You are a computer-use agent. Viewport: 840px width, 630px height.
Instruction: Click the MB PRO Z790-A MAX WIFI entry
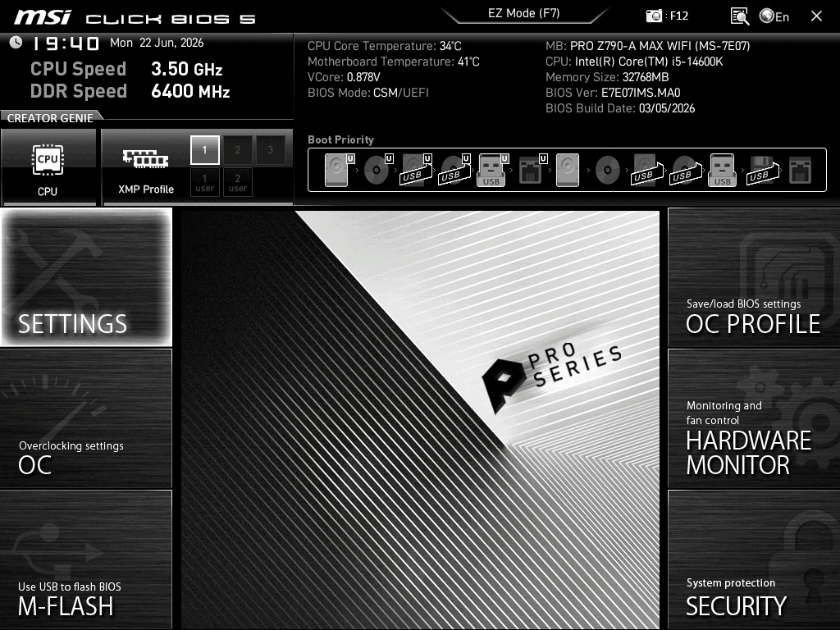[648, 46]
